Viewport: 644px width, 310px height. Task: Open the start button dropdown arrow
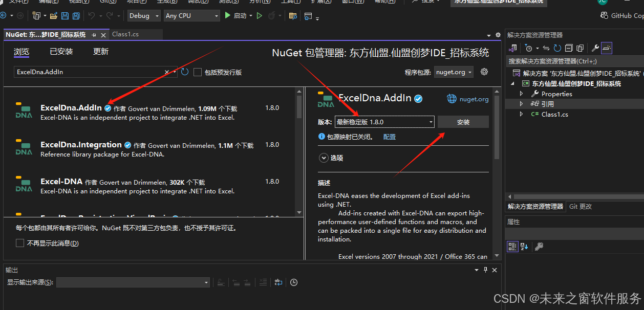click(x=251, y=16)
